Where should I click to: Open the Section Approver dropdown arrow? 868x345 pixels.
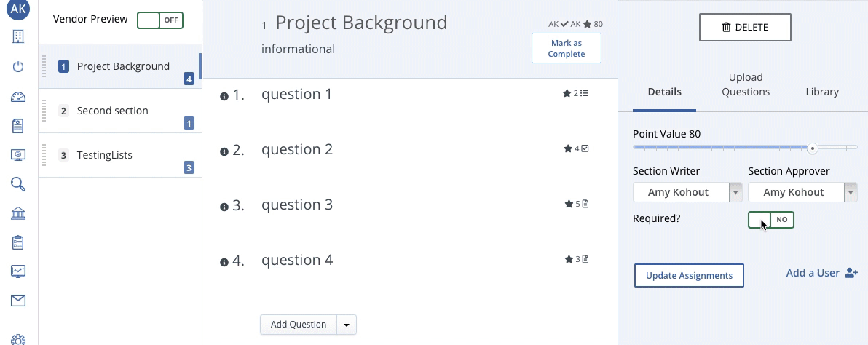tap(851, 192)
